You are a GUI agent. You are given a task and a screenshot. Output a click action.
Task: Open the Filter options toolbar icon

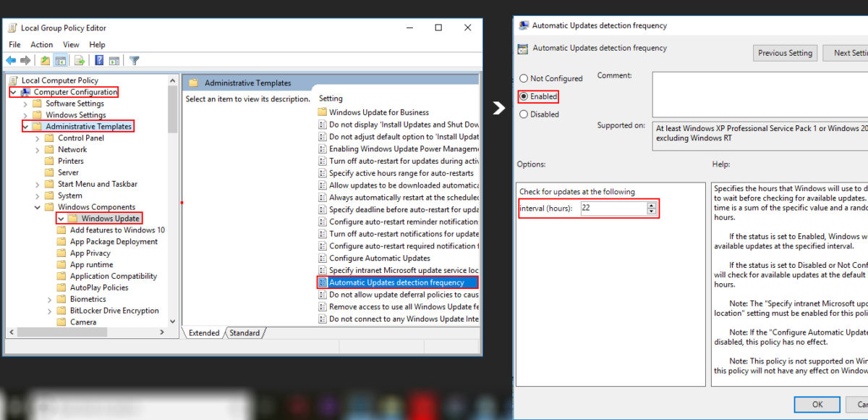[x=135, y=60]
